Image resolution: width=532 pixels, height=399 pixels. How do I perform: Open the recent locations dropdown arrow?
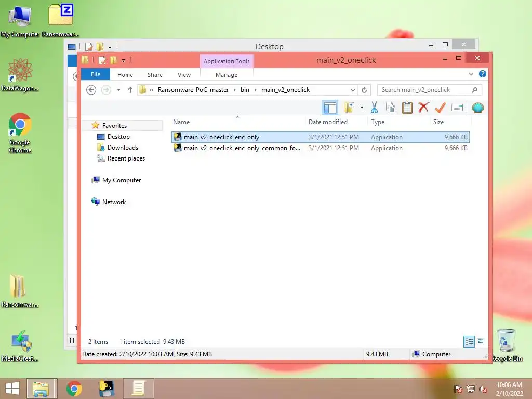click(118, 90)
